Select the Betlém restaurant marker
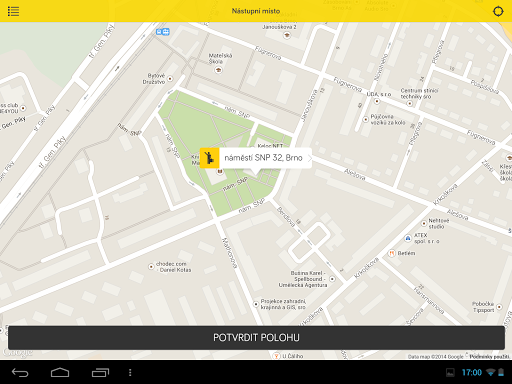Image resolution: width=512 pixels, height=384 pixels. [392, 253]
